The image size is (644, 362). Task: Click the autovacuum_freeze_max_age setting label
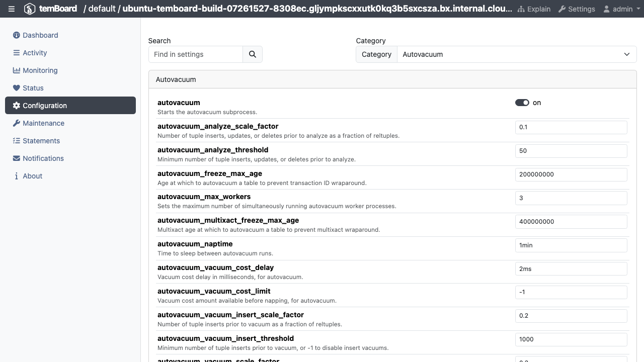coord(210,173)
